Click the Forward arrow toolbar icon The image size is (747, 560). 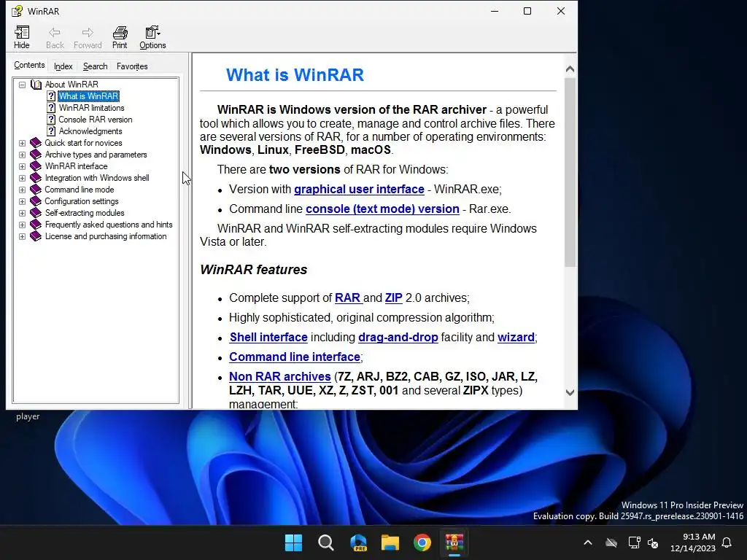pyautogui.click(x=88, y=37)
